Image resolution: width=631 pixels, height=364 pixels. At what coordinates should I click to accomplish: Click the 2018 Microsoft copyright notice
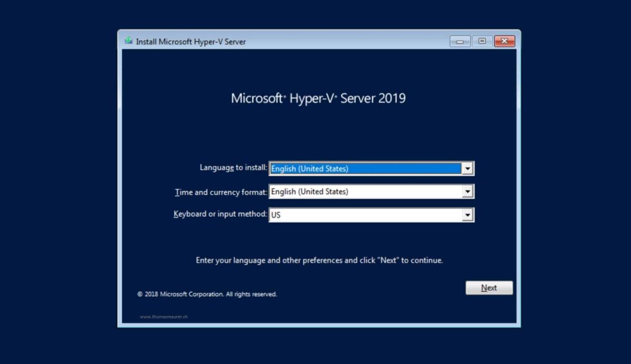tap(208, 294)
